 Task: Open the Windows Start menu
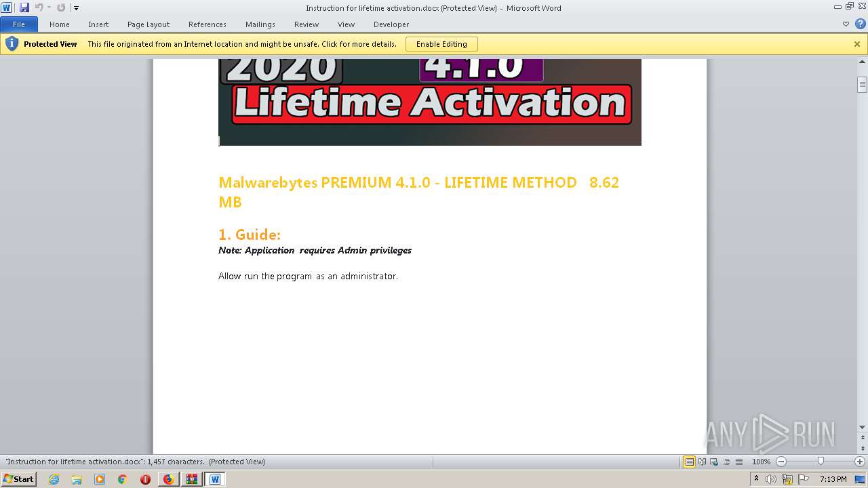(18, 479)
